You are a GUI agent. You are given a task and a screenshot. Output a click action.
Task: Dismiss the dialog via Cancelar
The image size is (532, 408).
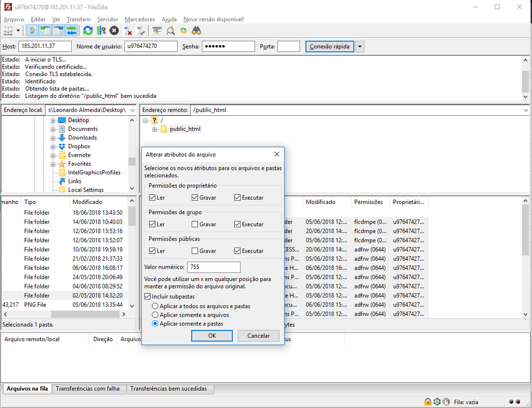258,335
